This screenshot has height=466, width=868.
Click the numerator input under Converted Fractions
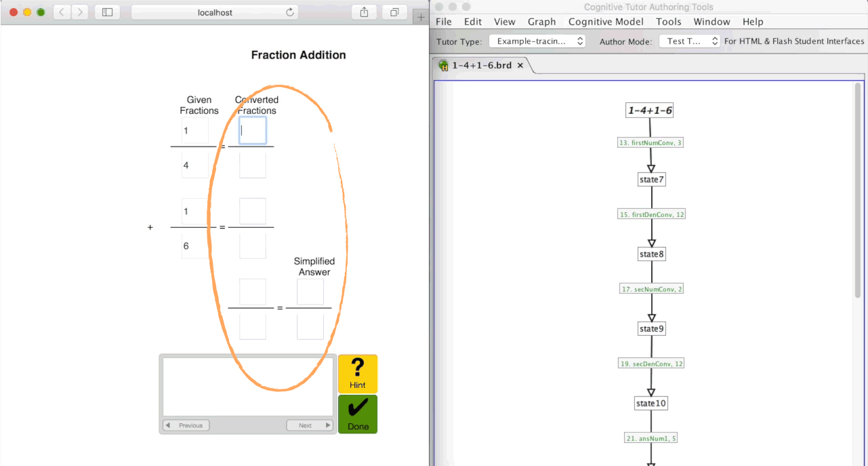point(252,130)
